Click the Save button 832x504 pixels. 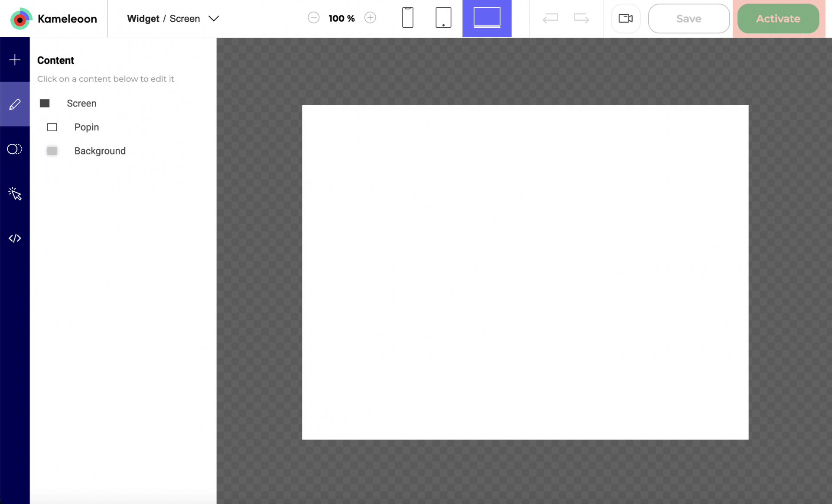[x=689, y=19]
